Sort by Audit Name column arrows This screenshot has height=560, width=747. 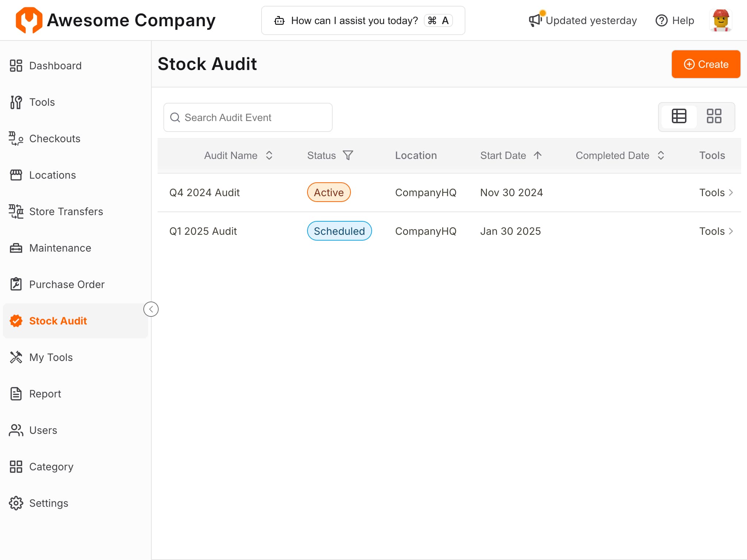tap(269, 155)
